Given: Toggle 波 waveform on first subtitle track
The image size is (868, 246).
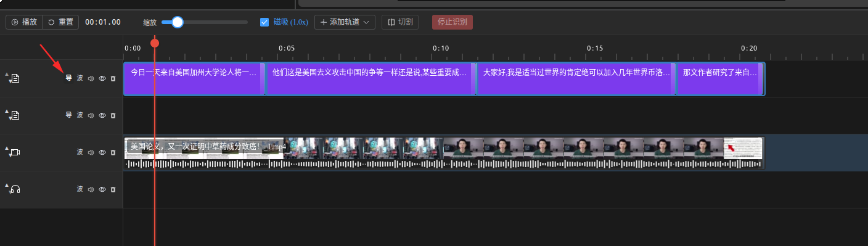Looking at the screenshot, I should click(80, 78).
